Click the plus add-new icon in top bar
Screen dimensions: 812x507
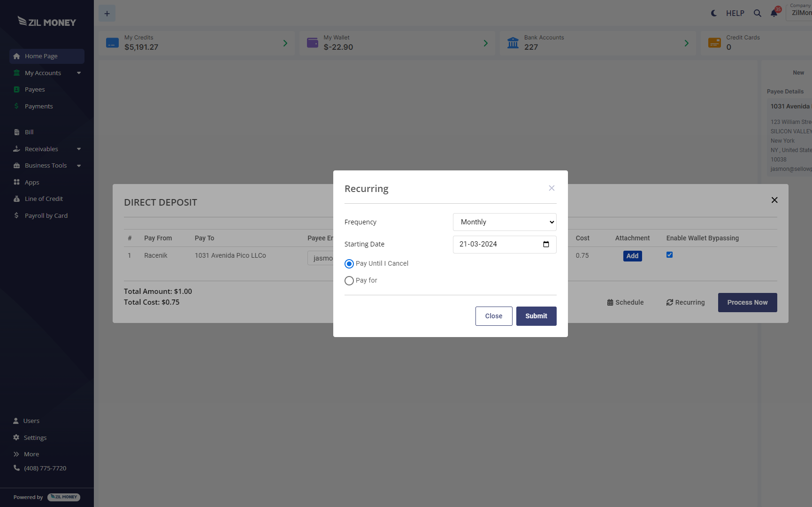tap(107, 14)
